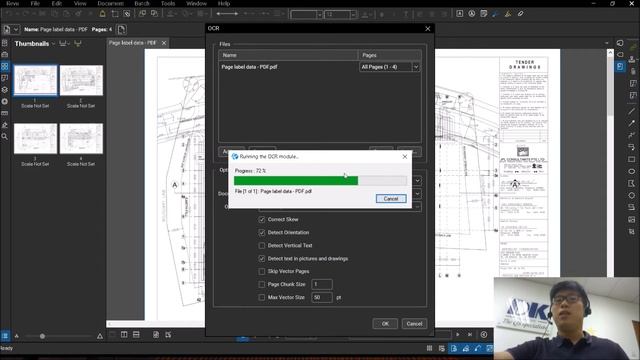The height and width of the screenshot is (360, 640).
Task: Open the Tools menu
Action: [168, 3]
